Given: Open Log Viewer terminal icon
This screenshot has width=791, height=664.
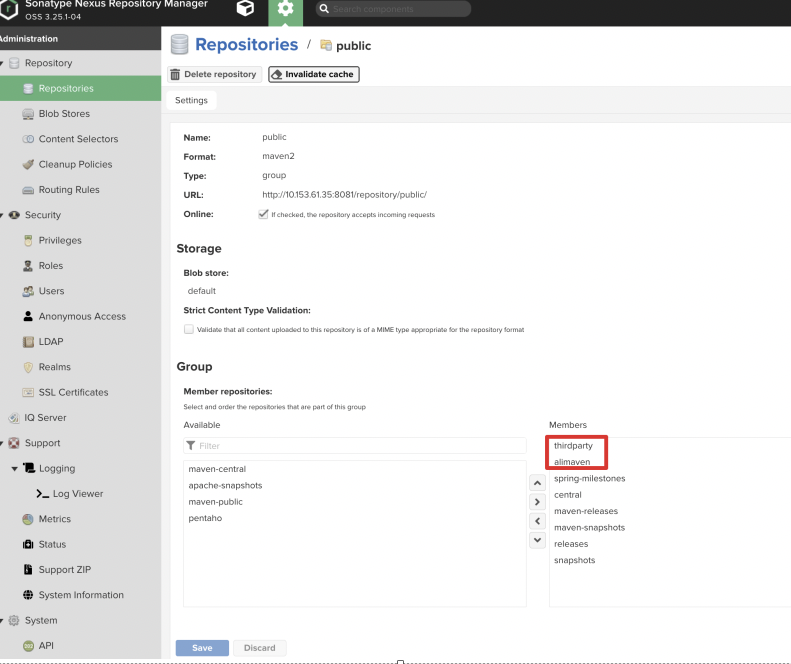Looking at the screenshot, I should point(43,494).
